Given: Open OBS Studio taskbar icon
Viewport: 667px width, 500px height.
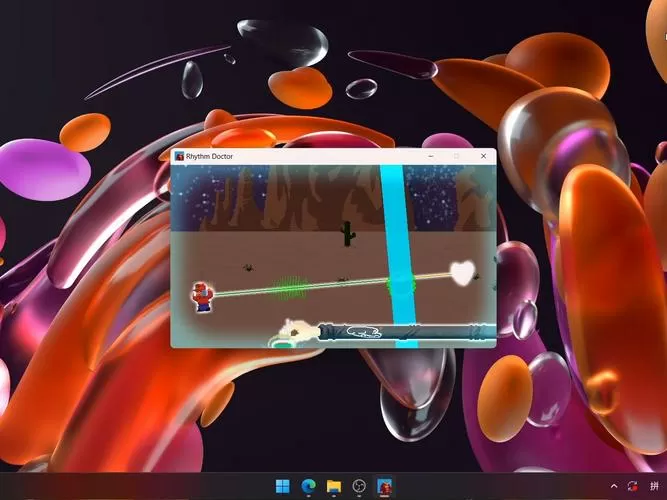Looking at the screenshot, I should (x=359, y=486).
